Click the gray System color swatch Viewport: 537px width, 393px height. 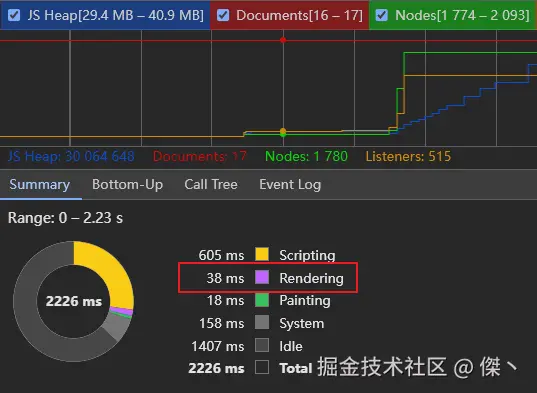click(262, 322)
